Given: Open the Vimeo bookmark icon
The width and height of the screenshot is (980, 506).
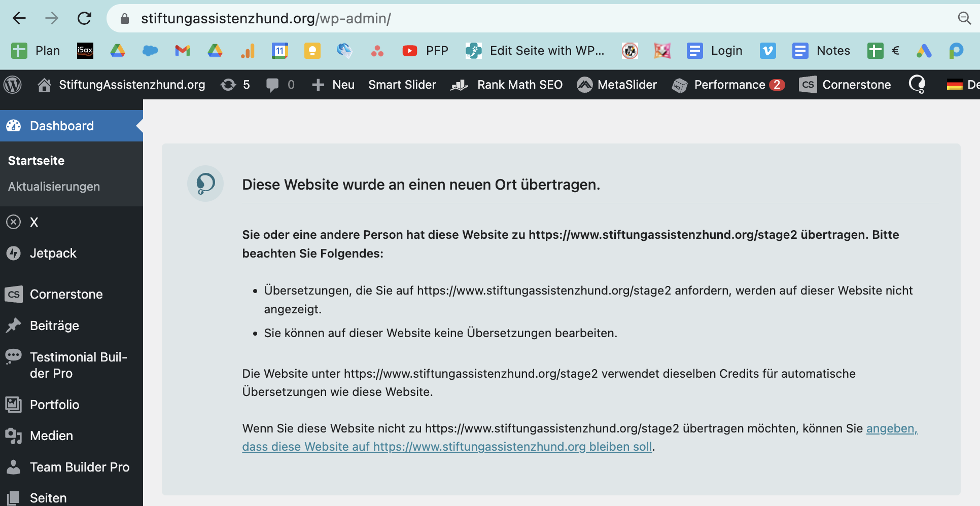Looking at the screenshot, I should (768, 51).
